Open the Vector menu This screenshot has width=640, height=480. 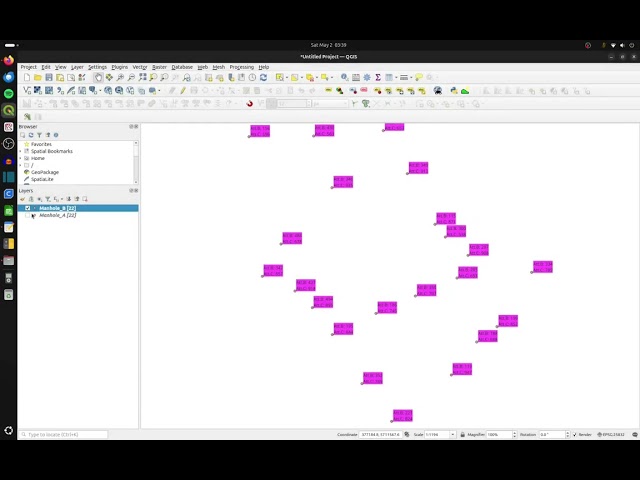point(140,67)
